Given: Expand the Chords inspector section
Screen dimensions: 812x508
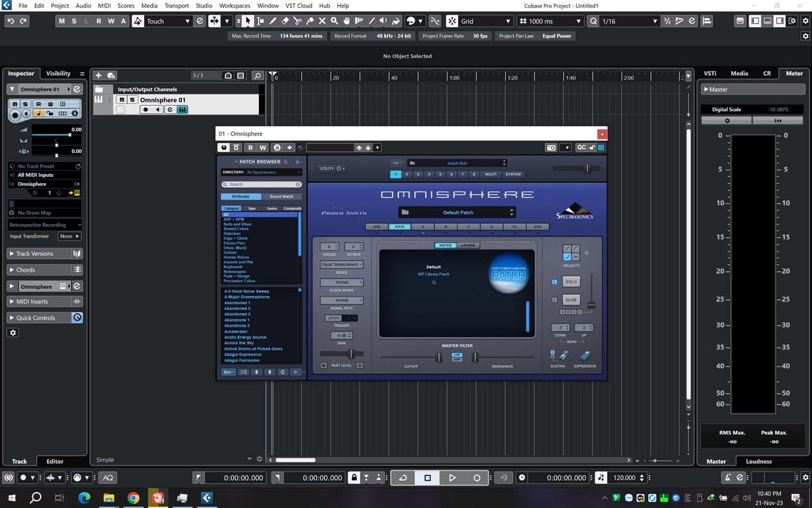Looking at the screenshot, I should point(46,270).
